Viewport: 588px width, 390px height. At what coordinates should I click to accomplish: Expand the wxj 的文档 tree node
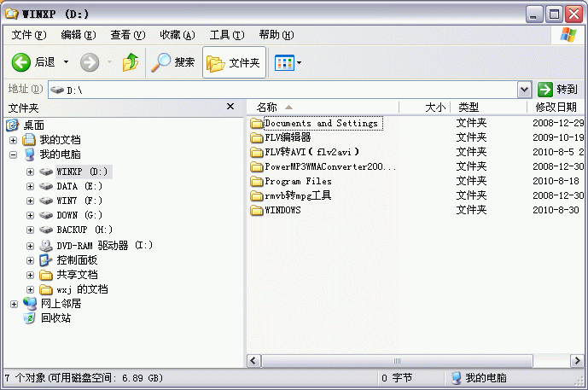coord(31,289)
